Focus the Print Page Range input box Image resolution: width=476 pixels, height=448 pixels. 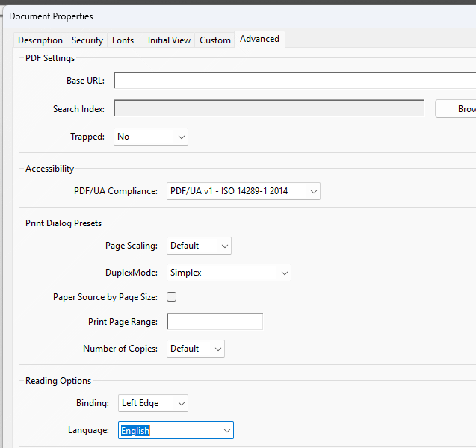214,322
